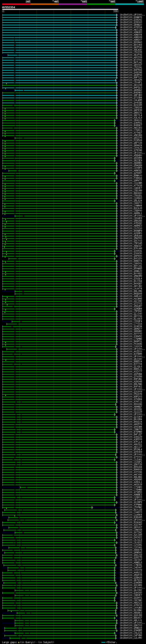
Task: Click the UniRef100_A9NU83 label
Action: tap(131, 32)
